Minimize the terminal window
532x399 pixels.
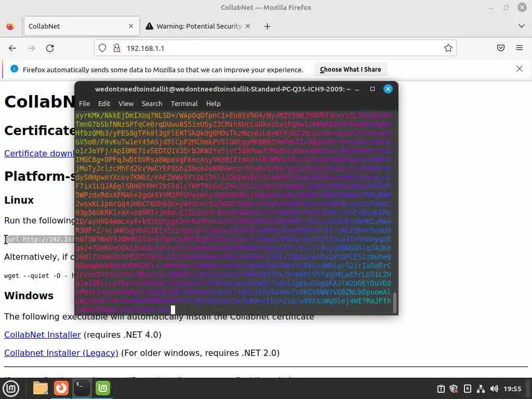[x=357, y=89]
